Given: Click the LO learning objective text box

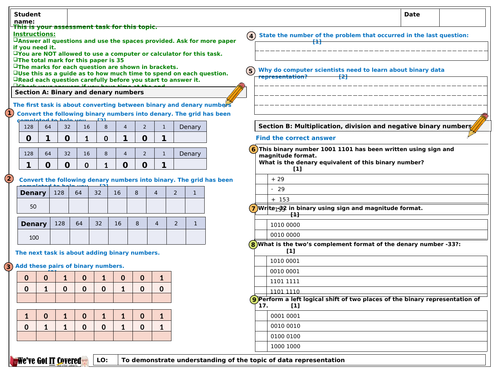Looking at the screenshot, I should click(x=302, y=360).
